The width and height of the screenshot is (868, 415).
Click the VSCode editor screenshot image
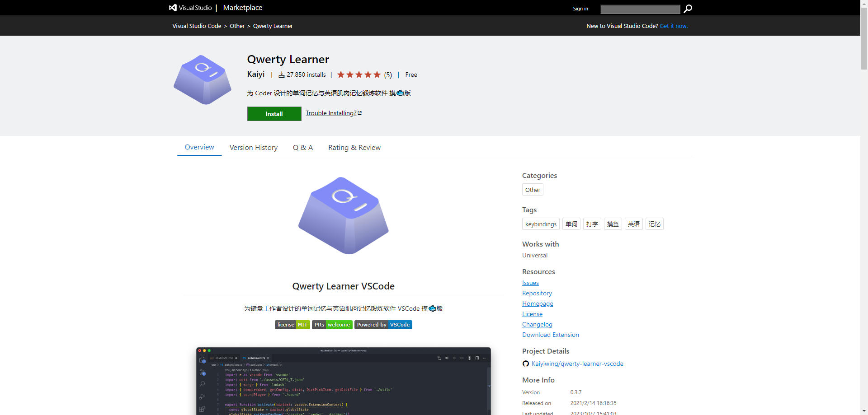[344, 381]
